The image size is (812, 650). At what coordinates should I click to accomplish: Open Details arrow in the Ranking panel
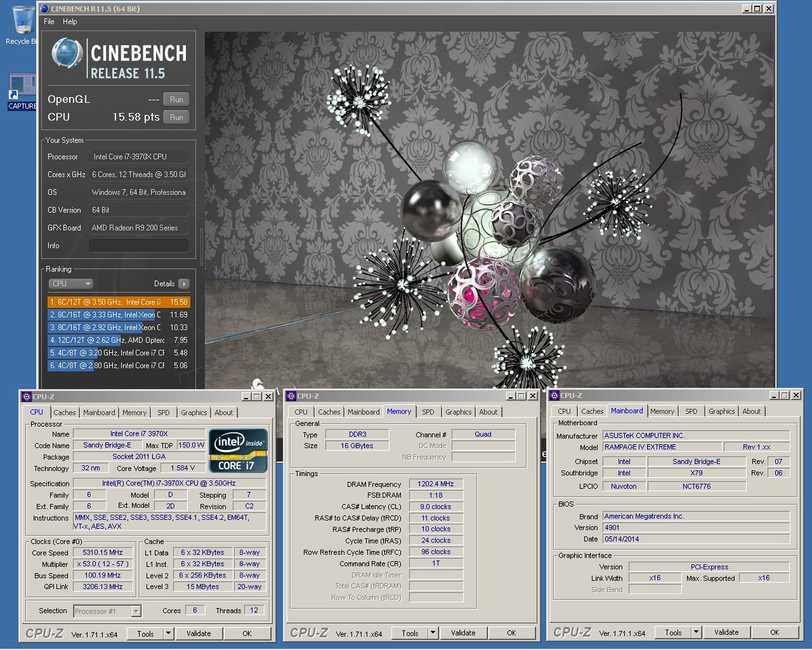184,284
